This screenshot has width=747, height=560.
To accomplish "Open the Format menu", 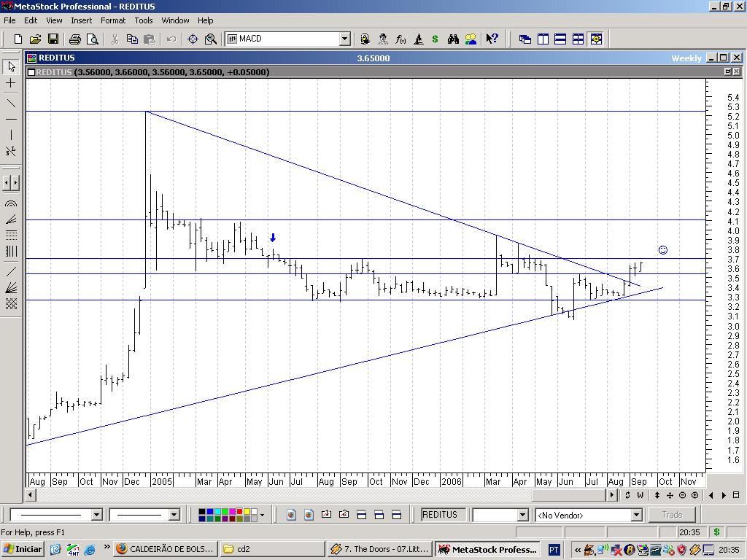I will (x=113, y=20).
